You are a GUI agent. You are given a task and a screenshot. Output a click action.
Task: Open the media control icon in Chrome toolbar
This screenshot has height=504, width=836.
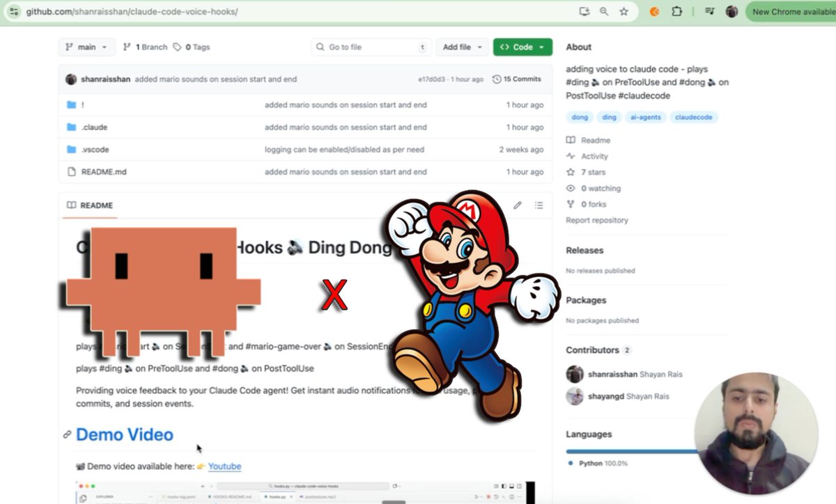click(709, 11)
